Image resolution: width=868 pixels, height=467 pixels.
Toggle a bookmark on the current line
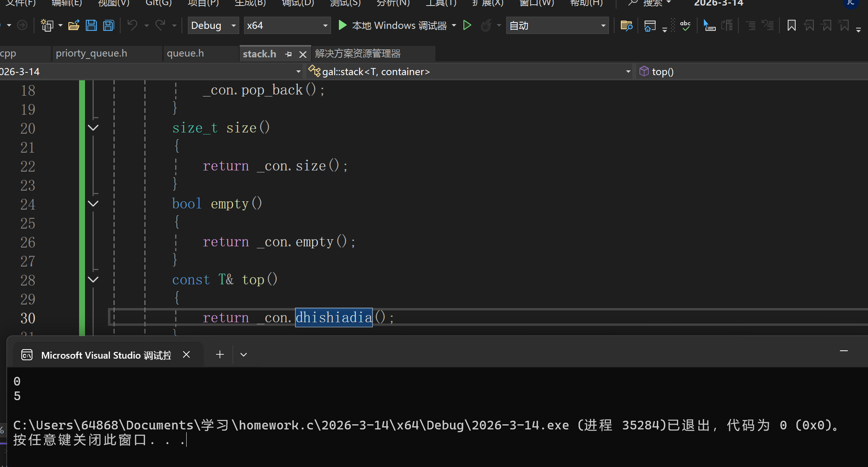[791, 26]
